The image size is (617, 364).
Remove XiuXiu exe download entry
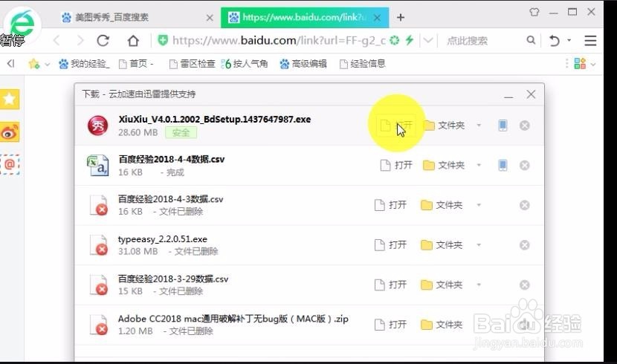click(525, 126)
